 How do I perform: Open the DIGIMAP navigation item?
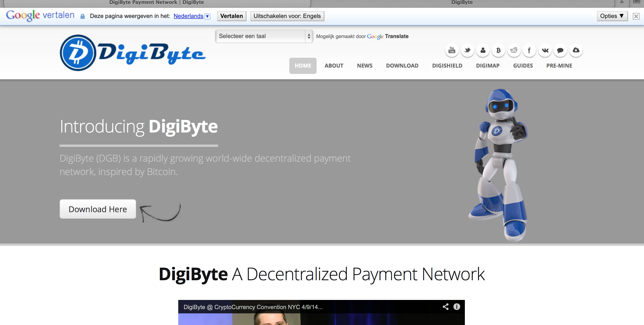[x=487, y=66]
